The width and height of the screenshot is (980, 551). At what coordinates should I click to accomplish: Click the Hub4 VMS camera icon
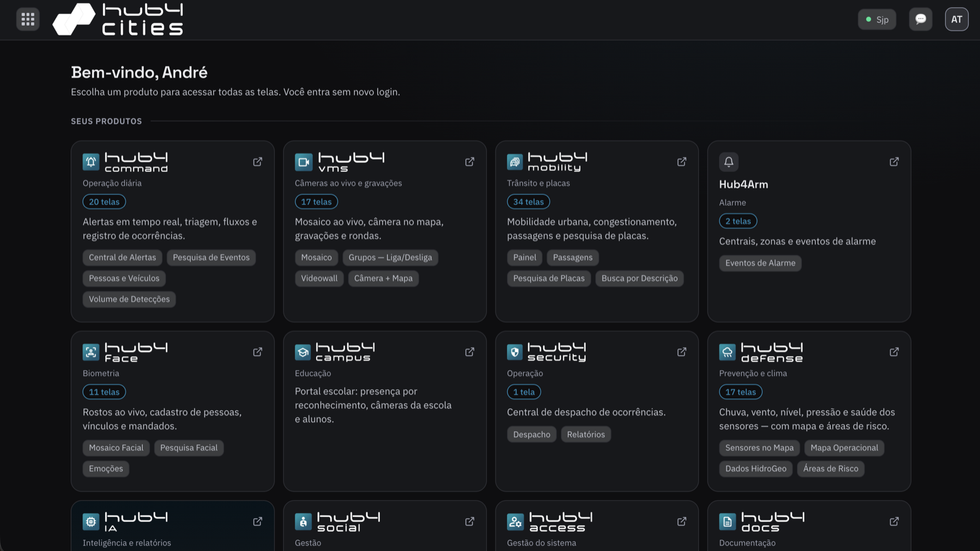click(x=303, y=162)
